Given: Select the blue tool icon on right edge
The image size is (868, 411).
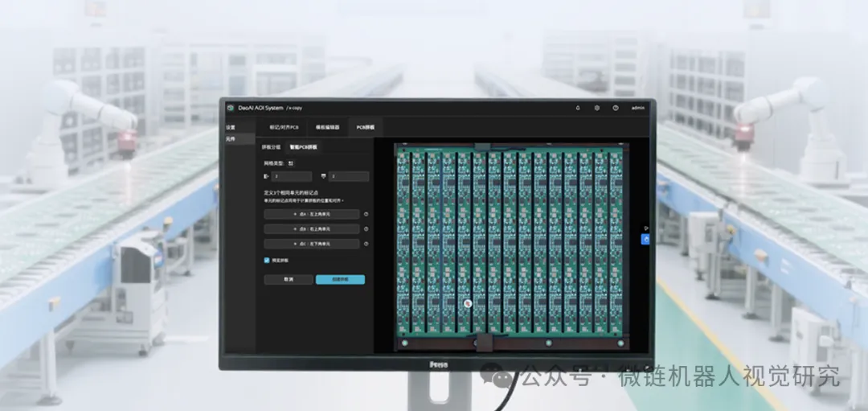Looking at the screenshot, I should [x=645, y=239].
